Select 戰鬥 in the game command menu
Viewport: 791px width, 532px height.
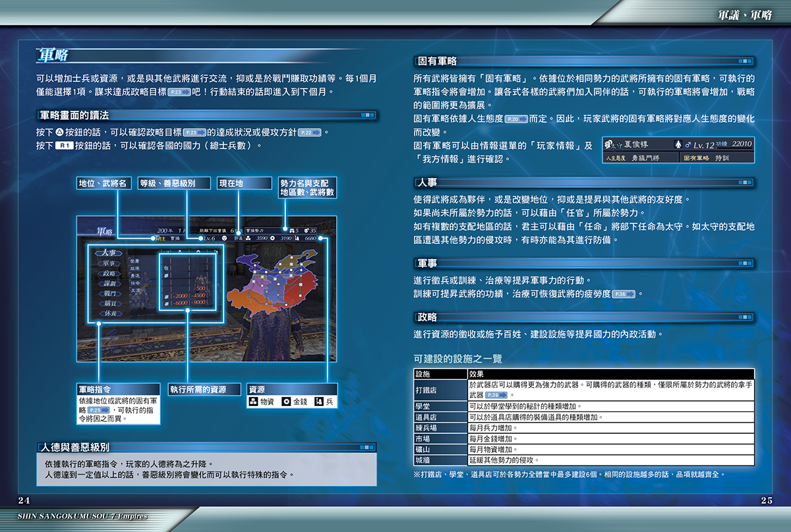click(110, 293)
